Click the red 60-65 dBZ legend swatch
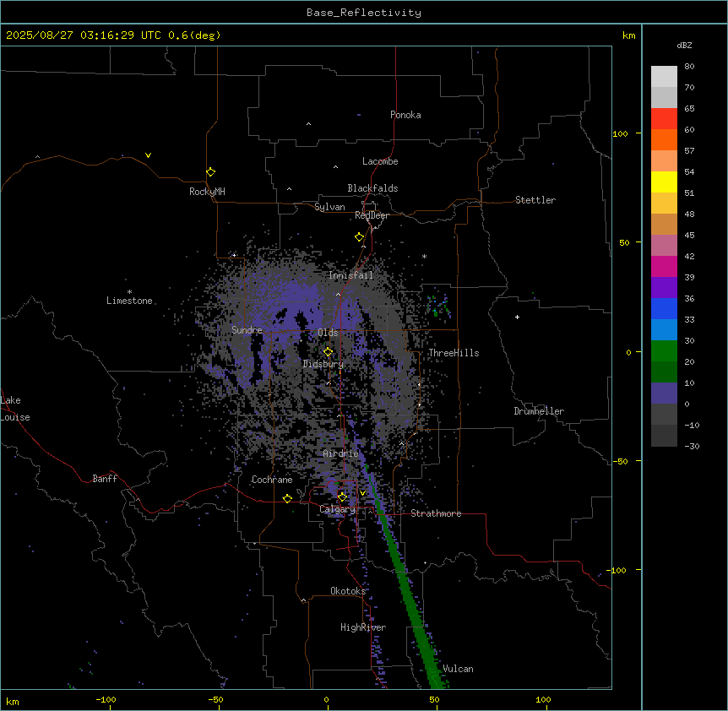728x711 pixels. point(664,119)
